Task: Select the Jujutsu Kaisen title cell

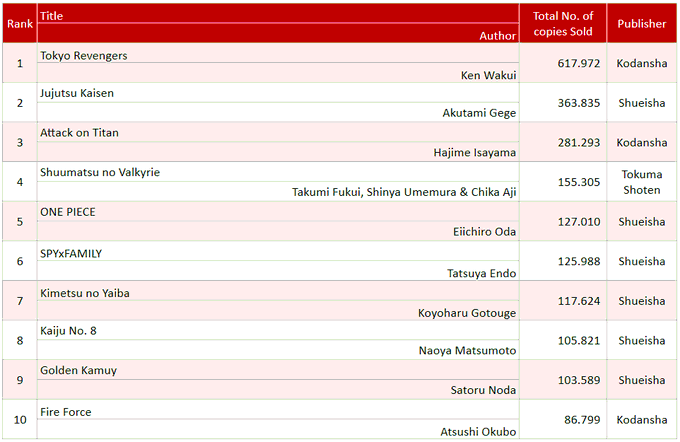Action: pos(278,93)
